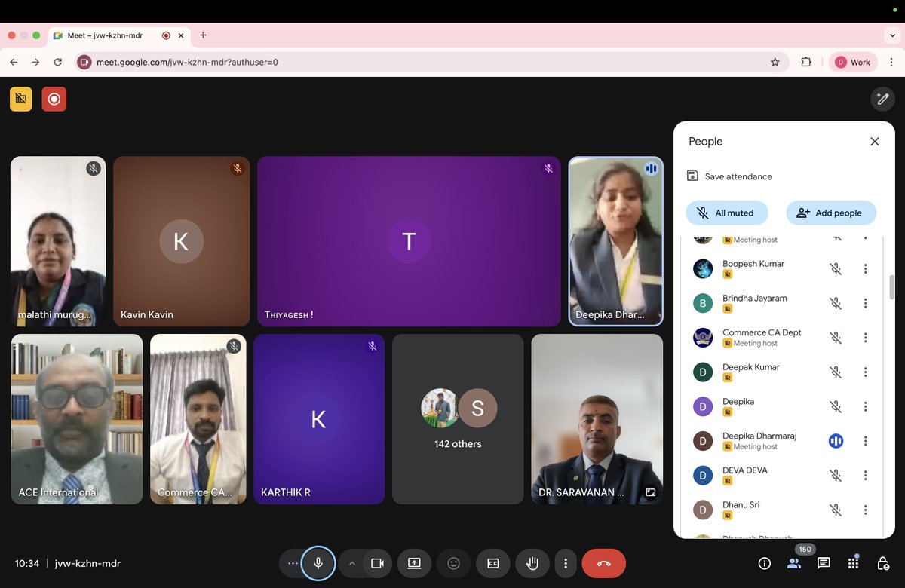Image resolution: width=905 pixels, height=588 pixels.
Task: Open more options for Commerce CA Dept
Action: [866, 338]
